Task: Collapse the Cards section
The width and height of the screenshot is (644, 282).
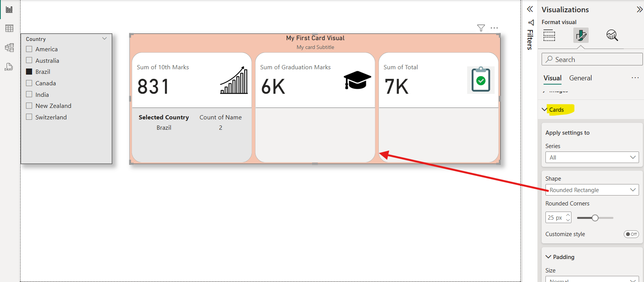Action: (x=545, y=110)
